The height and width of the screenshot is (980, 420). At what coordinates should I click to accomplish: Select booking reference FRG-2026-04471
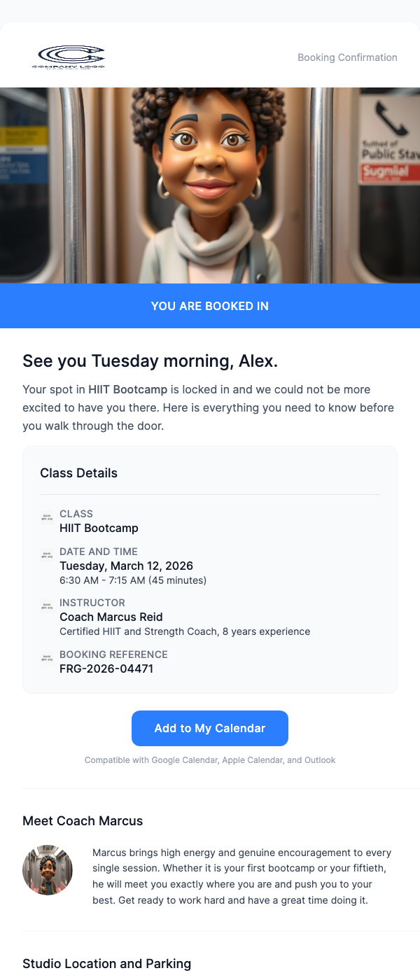(x=106, y=668)
